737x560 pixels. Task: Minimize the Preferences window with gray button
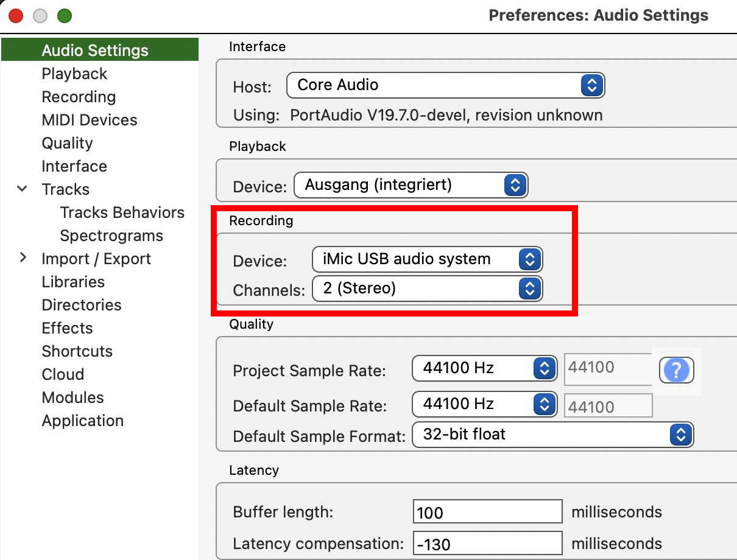click(x=40, y=15)
